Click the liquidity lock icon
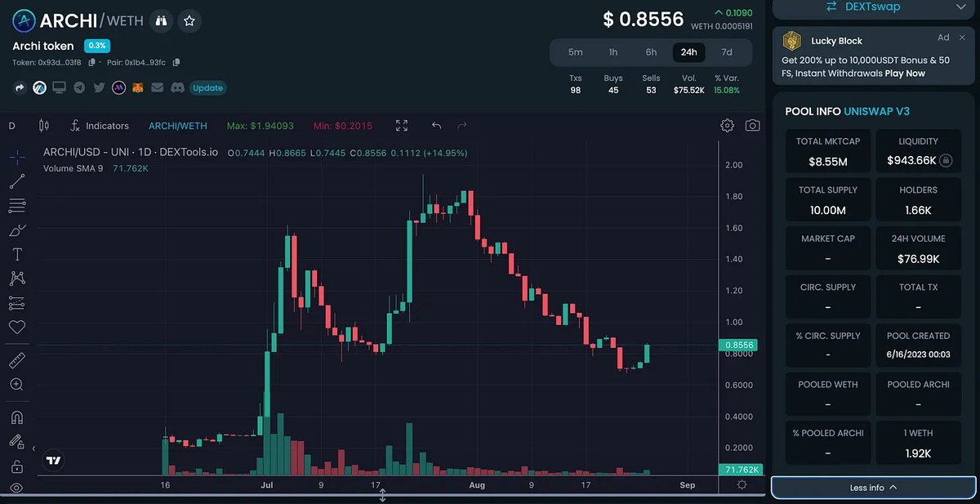 (x=946, y=160)
